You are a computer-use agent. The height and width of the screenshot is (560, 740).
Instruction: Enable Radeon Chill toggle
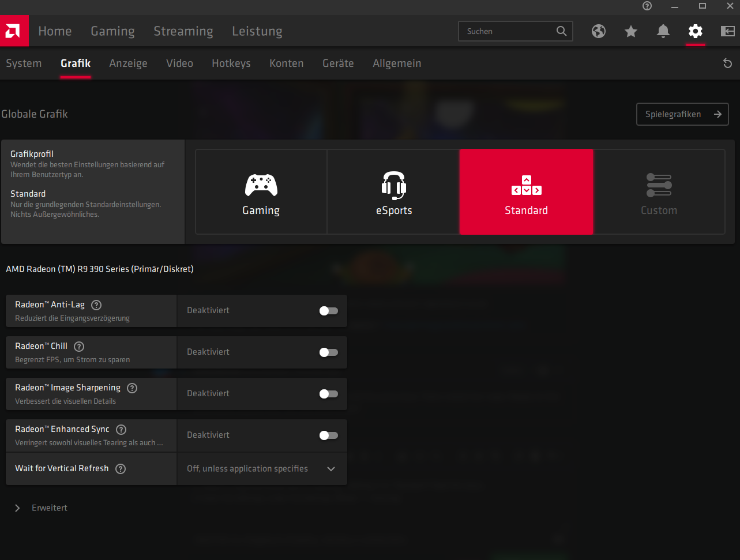coord(329,352)
